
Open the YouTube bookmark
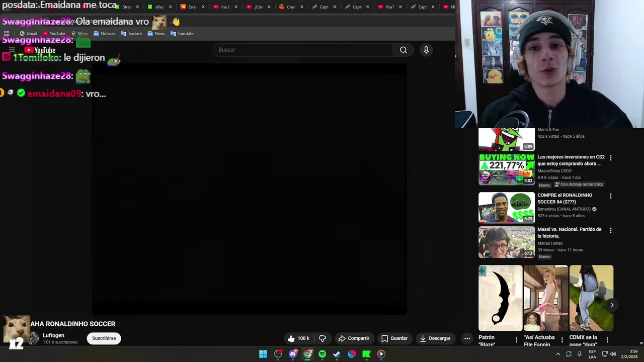54,34
